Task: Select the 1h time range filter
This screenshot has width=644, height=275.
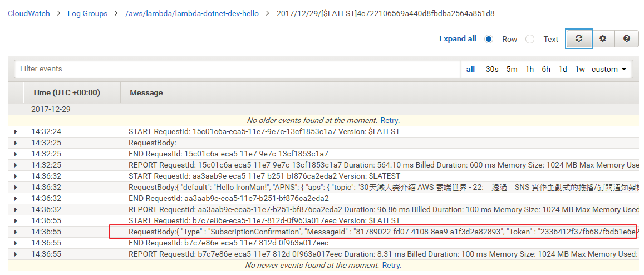Action: pyautogui.click(x=529, y=69)
